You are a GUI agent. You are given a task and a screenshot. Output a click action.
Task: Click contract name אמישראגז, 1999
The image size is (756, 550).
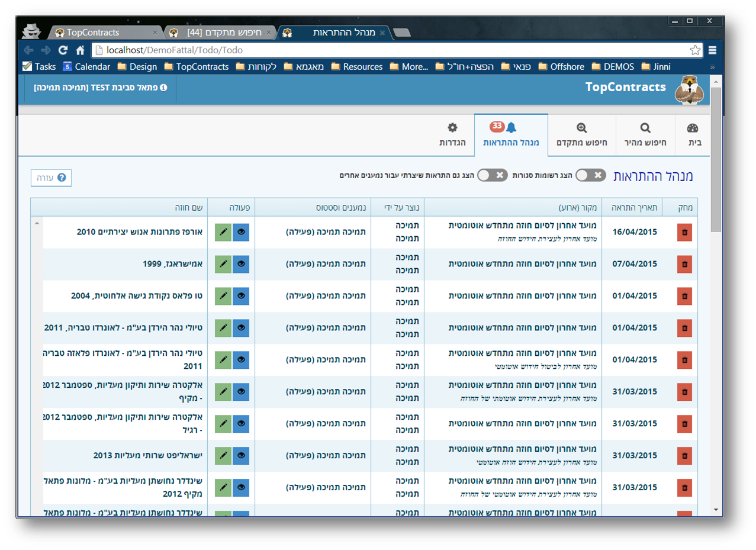173,264
